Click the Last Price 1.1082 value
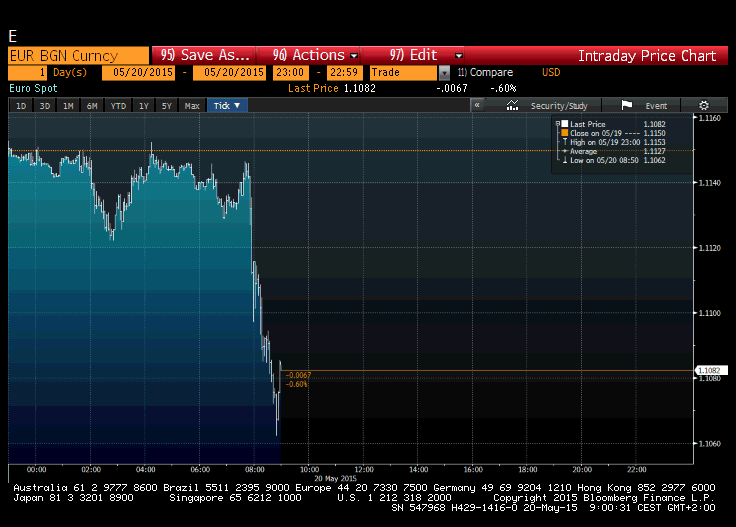Screen dimensions: 736x527 point(360,88)
